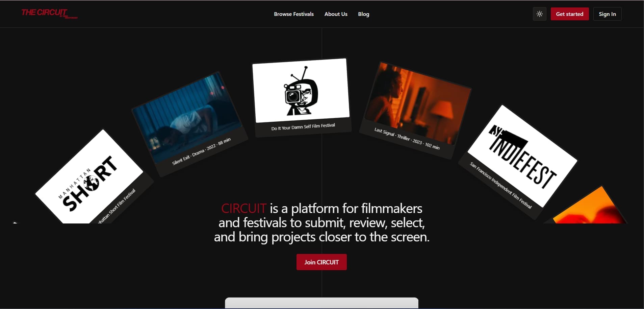
Task: Click "Silent Exit · Drama · 2022" caption
Action: (x=201, y=151)
